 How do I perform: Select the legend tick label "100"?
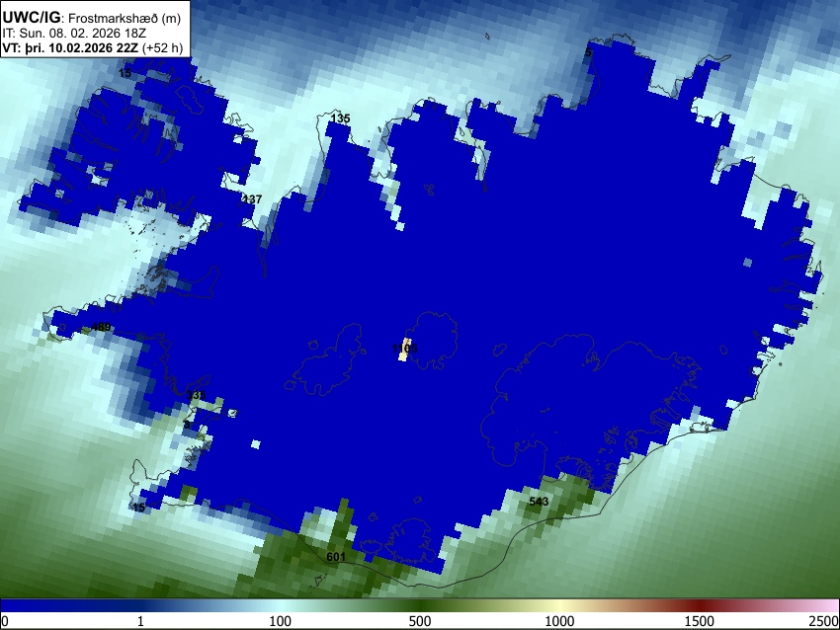pos(281,621)
